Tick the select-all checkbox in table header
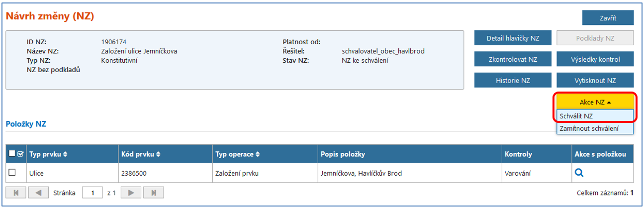 pyautogui.click(x=12, y=154)
